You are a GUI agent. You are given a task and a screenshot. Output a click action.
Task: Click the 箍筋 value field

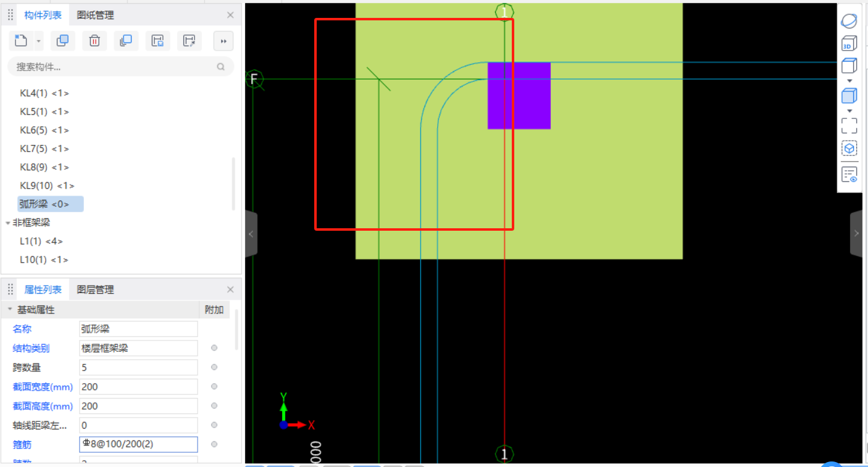(x=138, y=444)
